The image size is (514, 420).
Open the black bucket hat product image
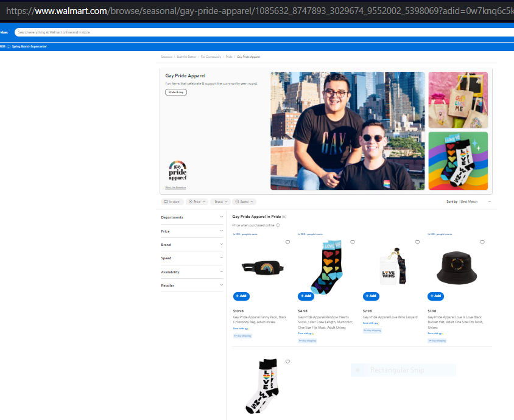click(x=456, y=268)
